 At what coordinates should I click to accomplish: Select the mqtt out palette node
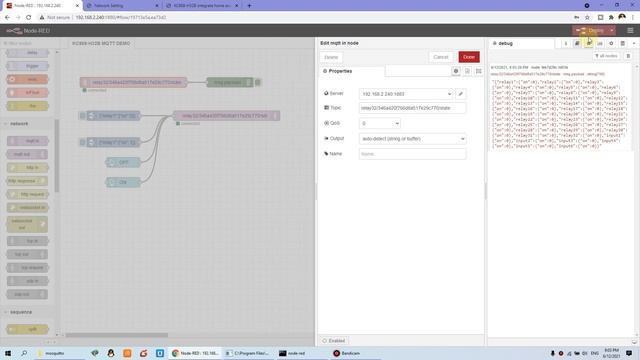point(27,154)
